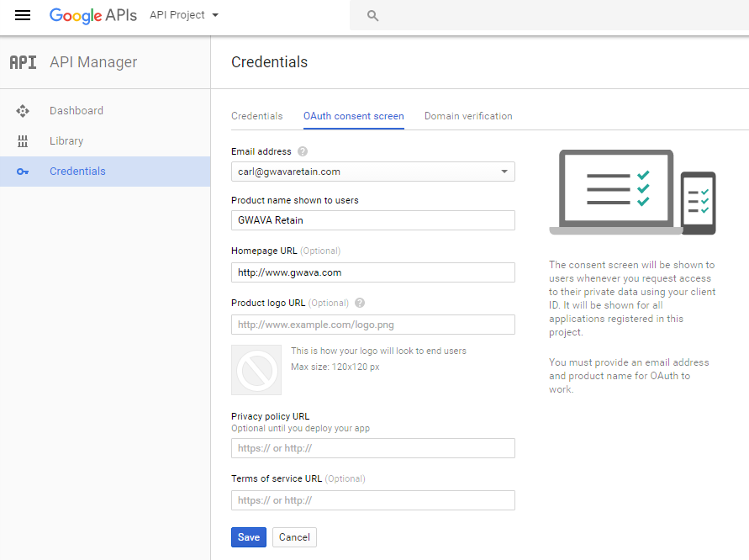Open the Domain verification tab

(468, 116)
